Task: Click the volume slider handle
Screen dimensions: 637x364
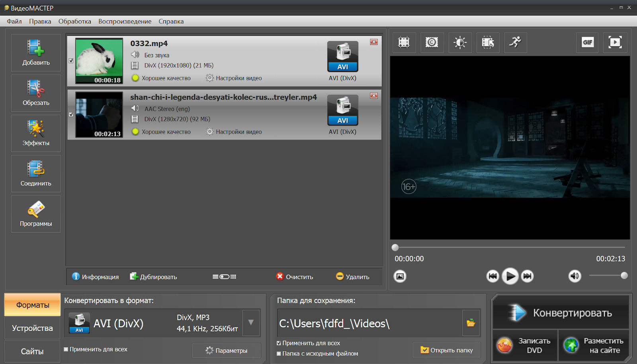Action: tap(624, 276)
